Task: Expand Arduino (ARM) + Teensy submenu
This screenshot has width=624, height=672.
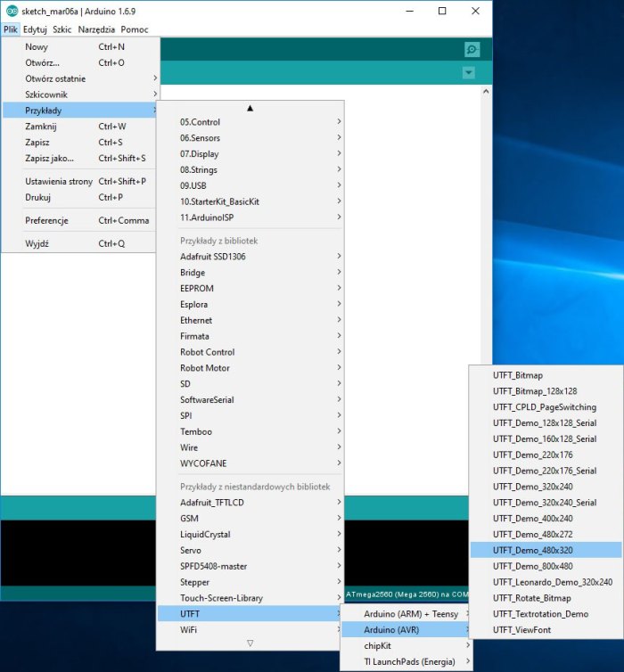Action: coord(406,614)
